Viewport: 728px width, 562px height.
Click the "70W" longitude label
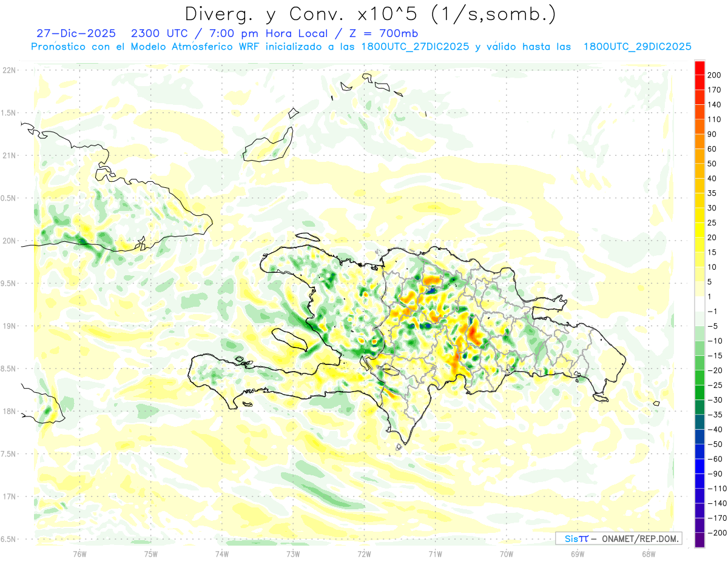(507, 554)
